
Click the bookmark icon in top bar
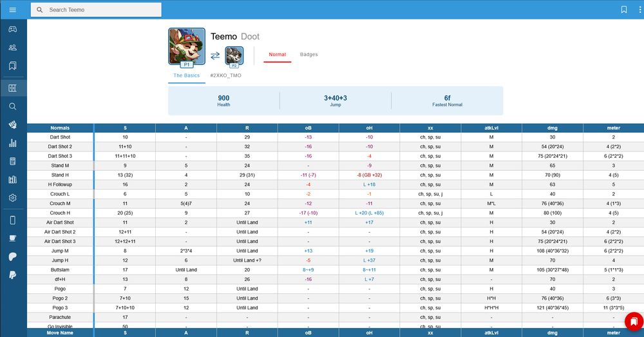(x=624, y=10)
